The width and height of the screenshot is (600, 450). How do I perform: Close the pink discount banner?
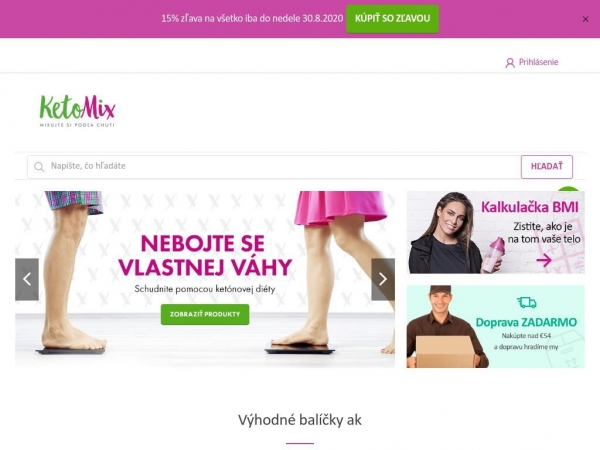pyautogui.click(x=585, y=19)
